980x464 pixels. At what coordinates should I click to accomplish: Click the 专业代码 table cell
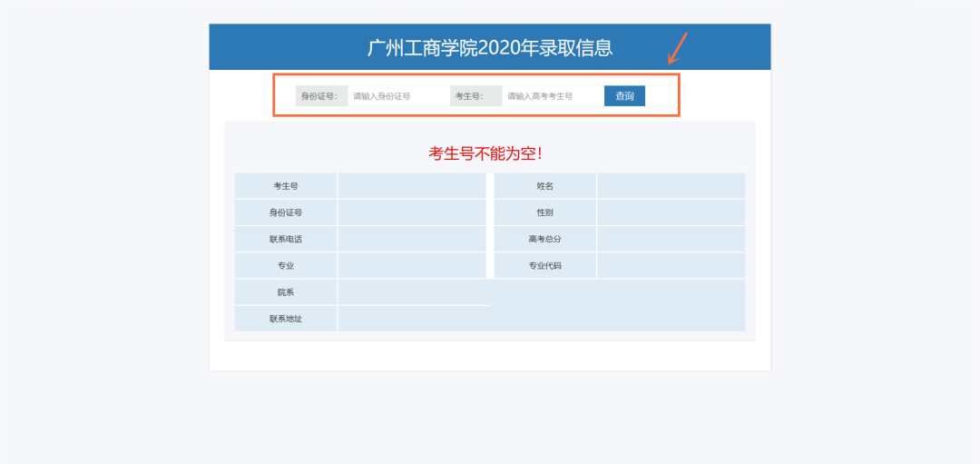click(x=545, y=266)
